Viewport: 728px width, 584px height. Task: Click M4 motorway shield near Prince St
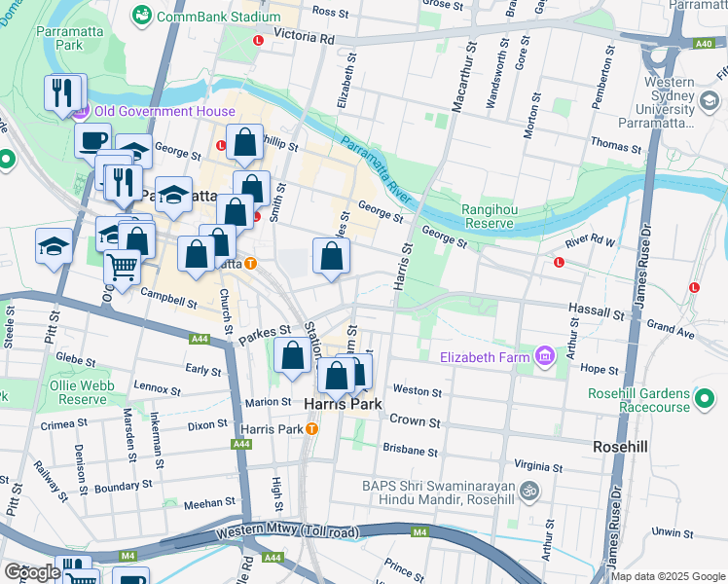coord(419,532)
